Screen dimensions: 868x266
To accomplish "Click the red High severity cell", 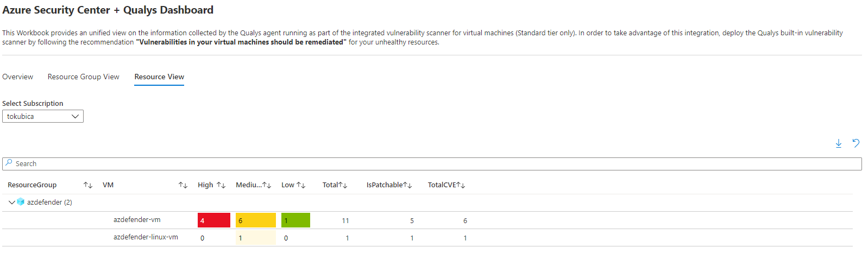I will [x=213, y=220].
